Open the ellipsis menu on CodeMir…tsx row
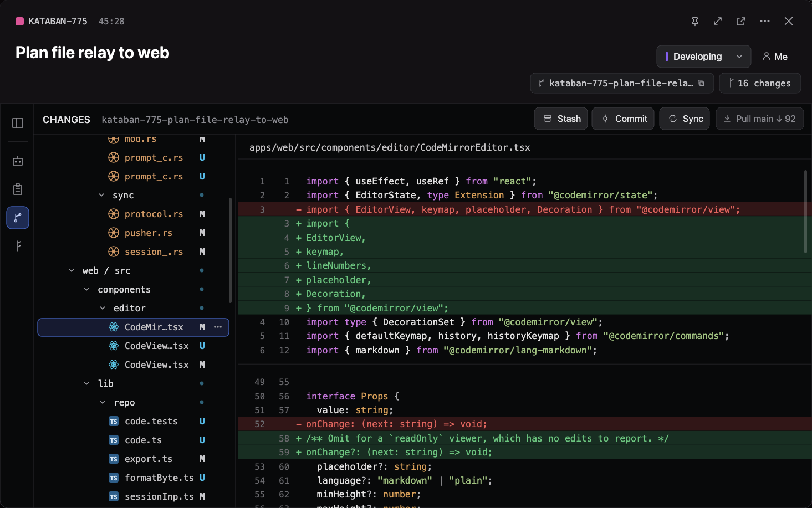 pos(218,327)
